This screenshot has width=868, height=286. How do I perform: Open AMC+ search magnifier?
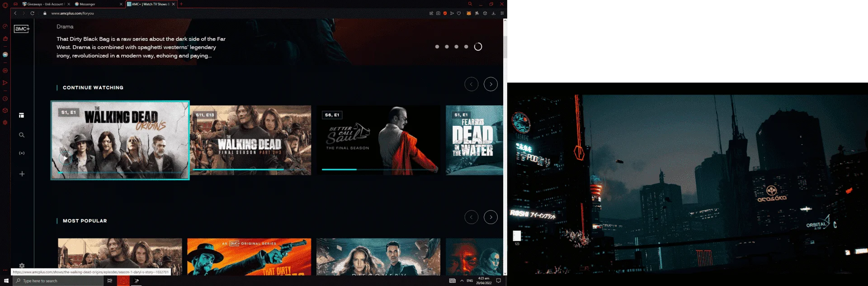[x=22, y=135]
